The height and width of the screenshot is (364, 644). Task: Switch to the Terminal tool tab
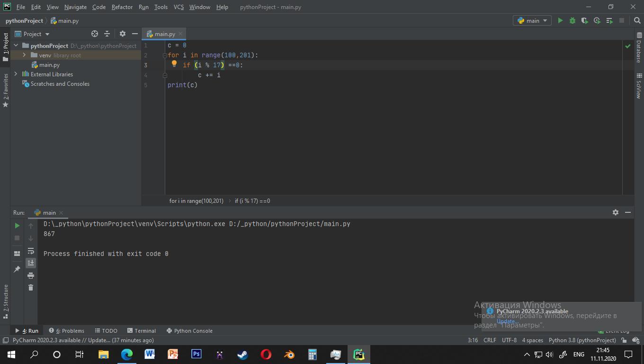click(141, 331)
